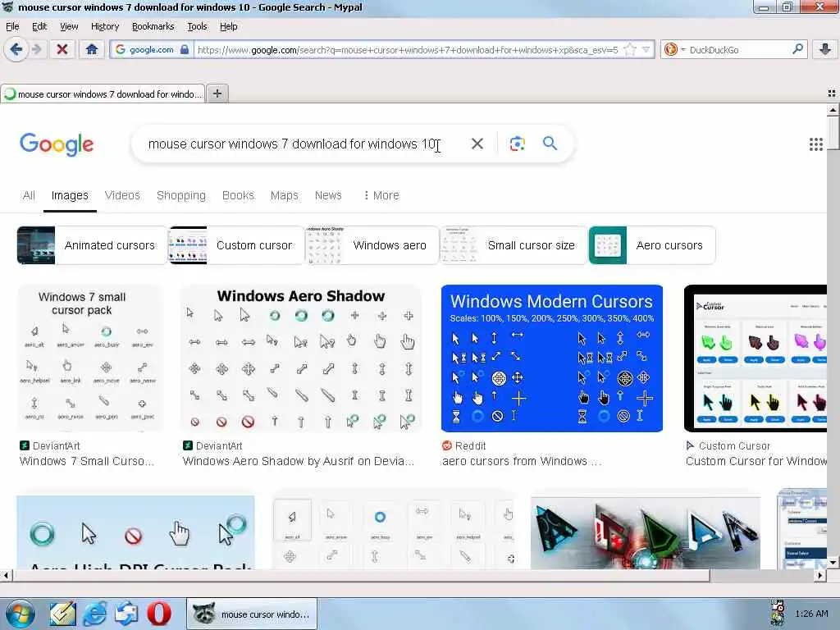This screenshot has width=840, height=630.
Task: Open the Windows Start orb
Action: (21, 614)
